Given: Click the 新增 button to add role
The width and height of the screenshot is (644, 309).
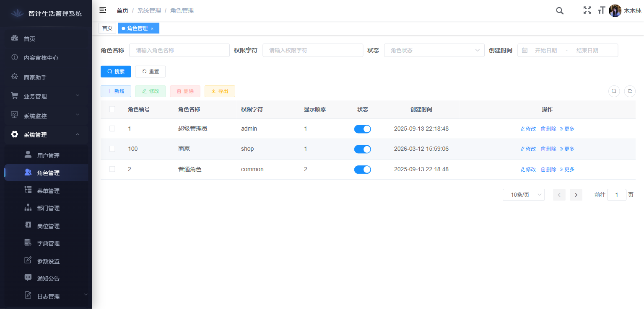Looking at the screenshot, I should (x=116, y=91).
